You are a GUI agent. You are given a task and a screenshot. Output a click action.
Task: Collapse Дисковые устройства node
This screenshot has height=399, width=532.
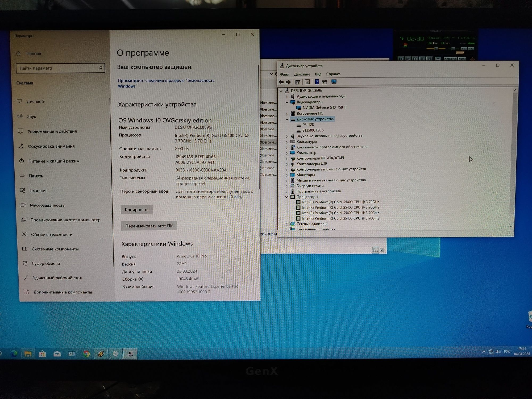(287, 119)
